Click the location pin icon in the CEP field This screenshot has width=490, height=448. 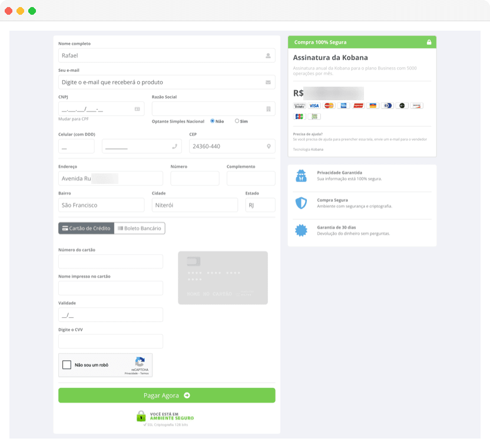point(269,146)
